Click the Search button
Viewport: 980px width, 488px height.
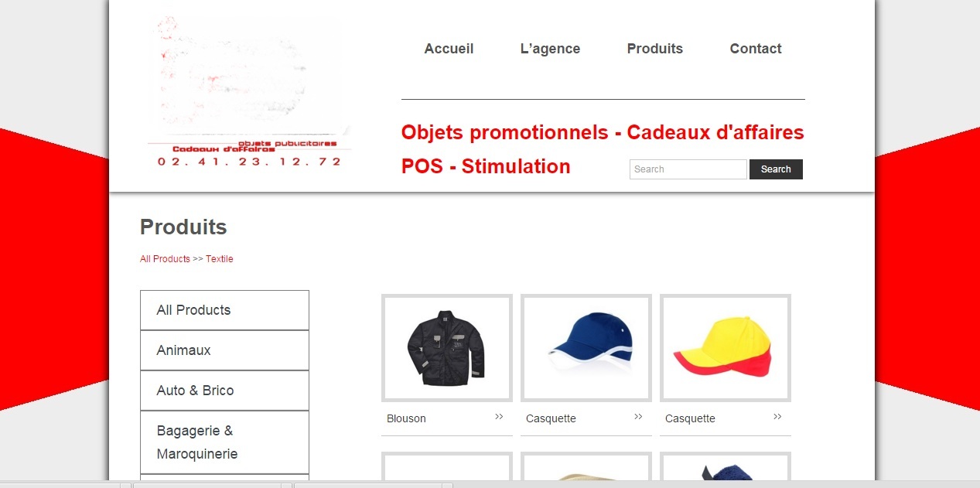pos(776,169)
